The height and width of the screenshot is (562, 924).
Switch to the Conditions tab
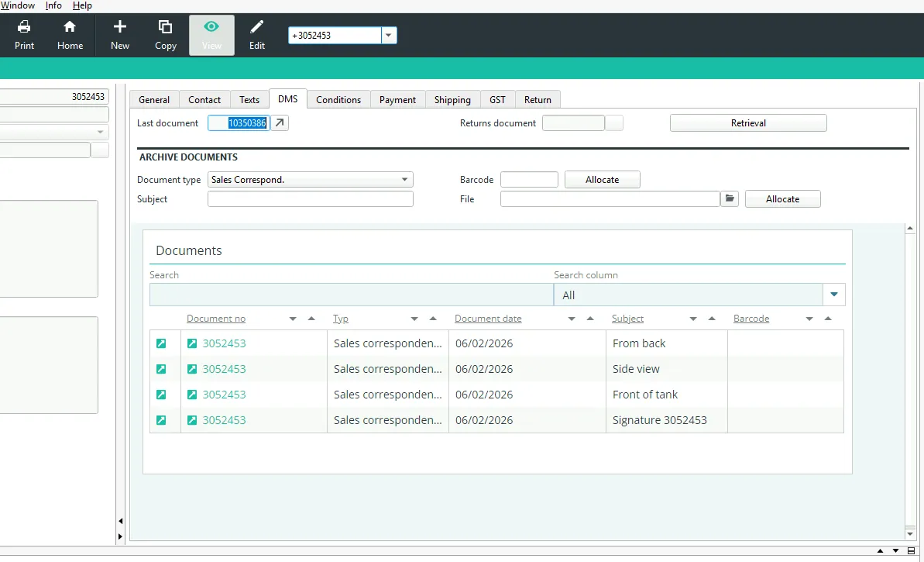click(x=338, y=100)
